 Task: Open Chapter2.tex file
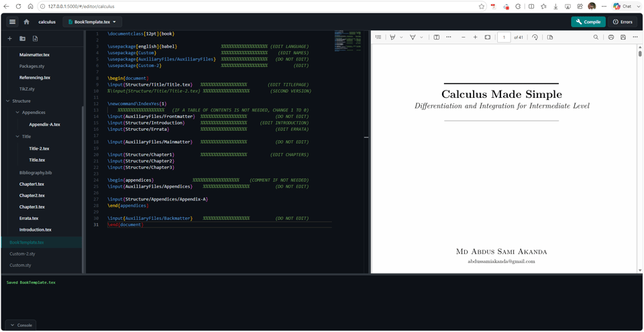tap(32, 196)
